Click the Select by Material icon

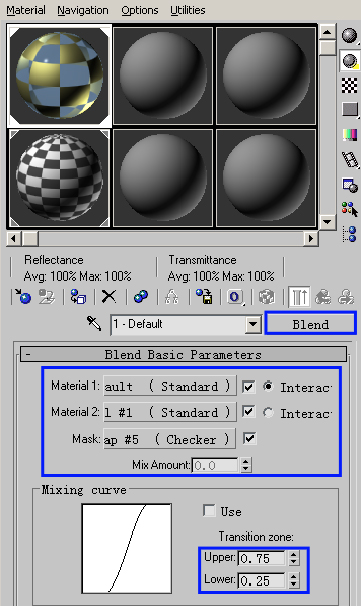(x=349, y=209)
